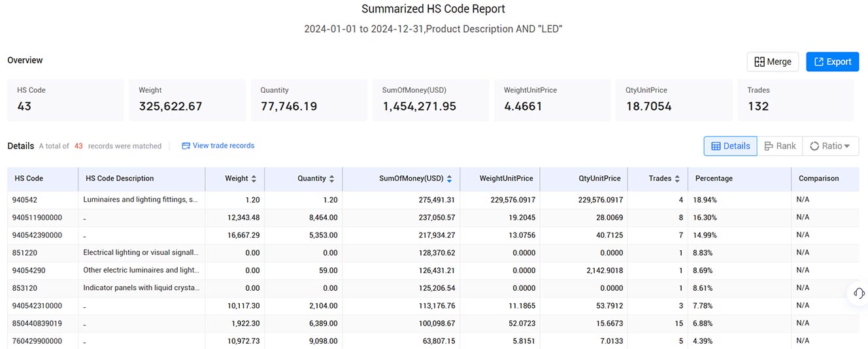Viewport: 868px width, 349px height.
Task: Click weight value 12,343.48
Action: click(244, 217)
